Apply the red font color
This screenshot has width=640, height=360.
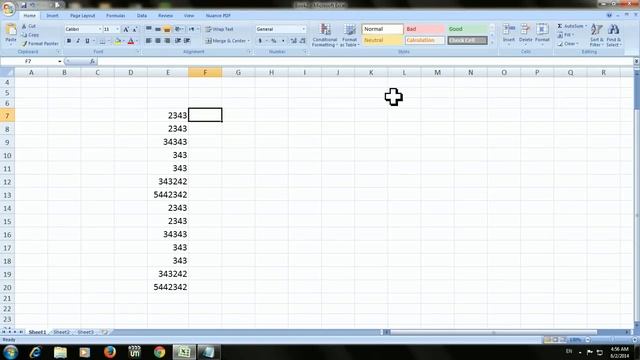click(x=131, y=41)
